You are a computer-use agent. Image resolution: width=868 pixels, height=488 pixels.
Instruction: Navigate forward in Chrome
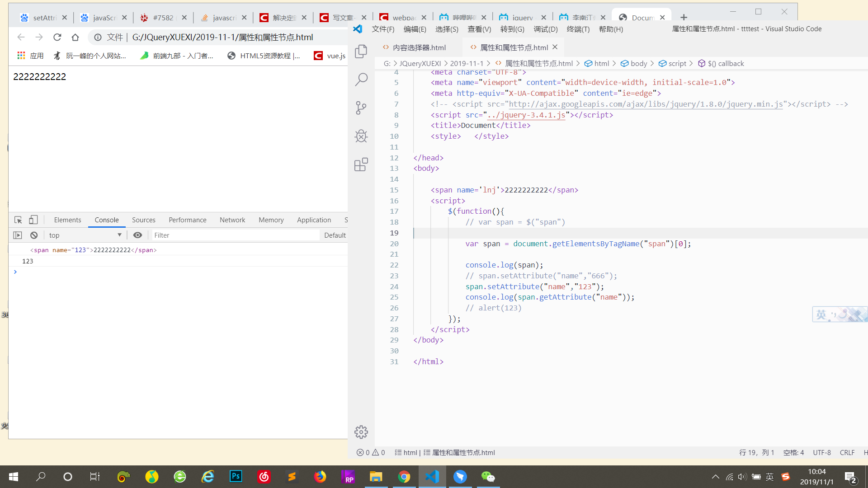click(39, 37)
